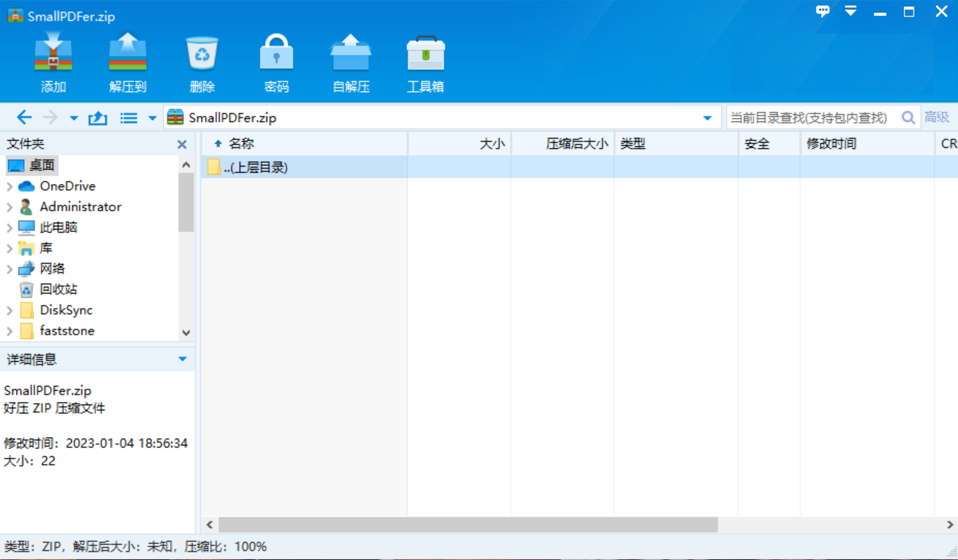The image size is (958, 560).
Task: Sort by the 安全 column header
Action: pos(769,144)
